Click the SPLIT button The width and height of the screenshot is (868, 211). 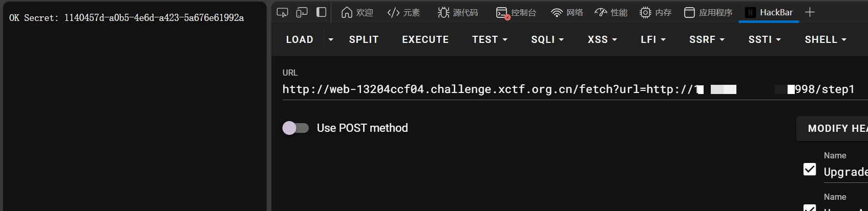364,39
